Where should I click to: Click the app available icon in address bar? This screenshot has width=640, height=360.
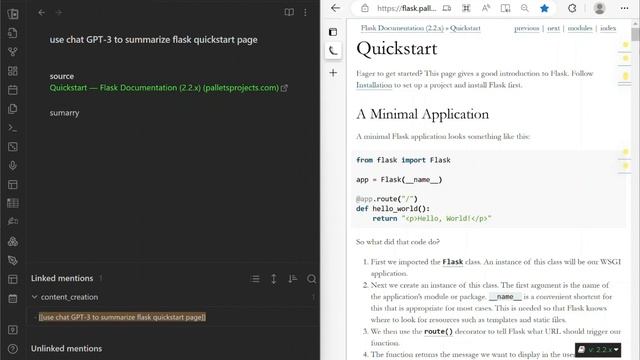tap(447, 8)
